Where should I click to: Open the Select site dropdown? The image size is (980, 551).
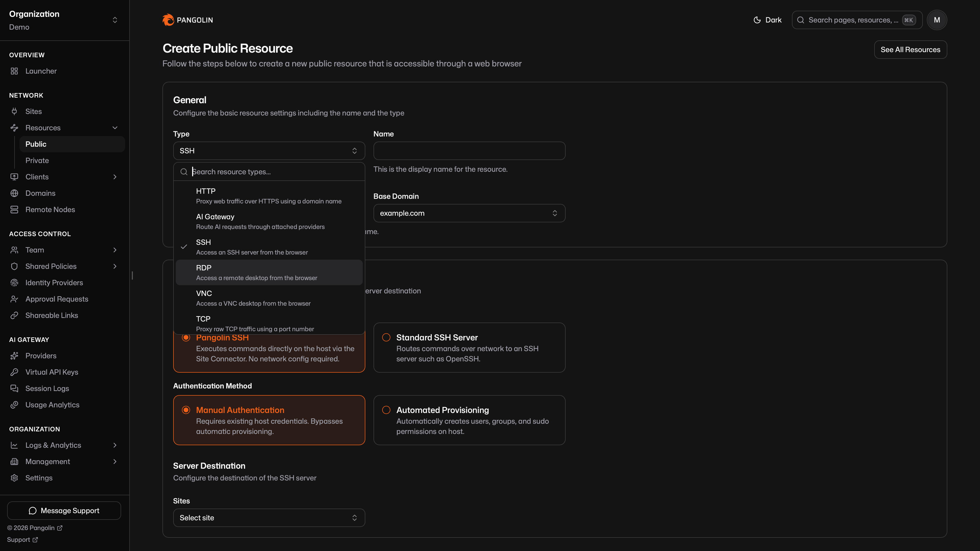[x=269, y=518]
